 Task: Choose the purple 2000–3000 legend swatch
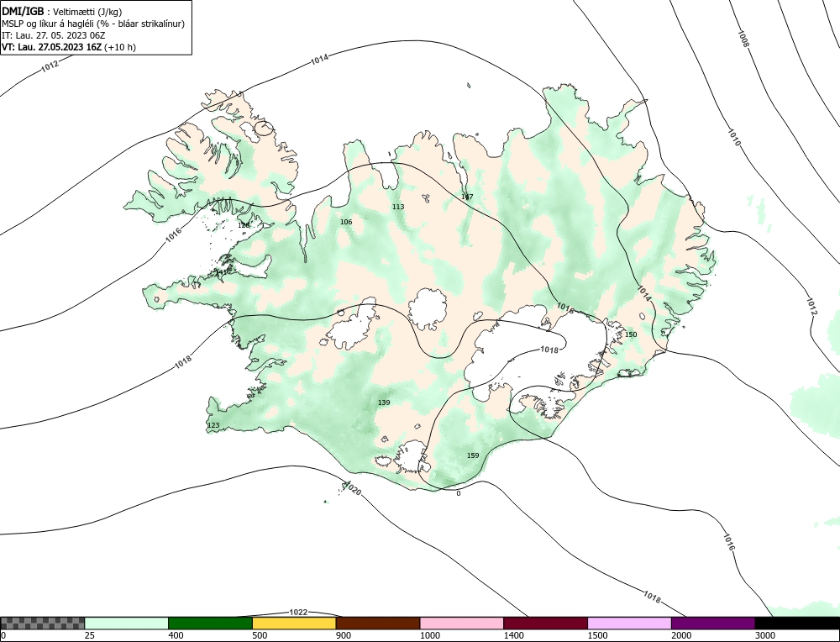[x=713, y=623]
